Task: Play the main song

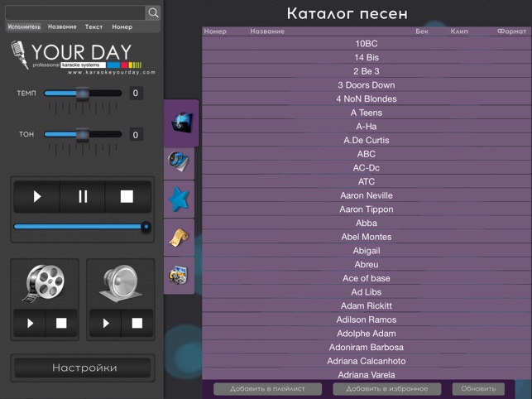Action: pos(37,196)
